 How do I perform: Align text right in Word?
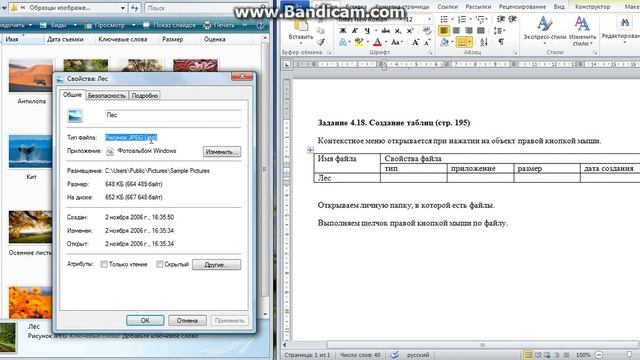[x=469, y=31]
